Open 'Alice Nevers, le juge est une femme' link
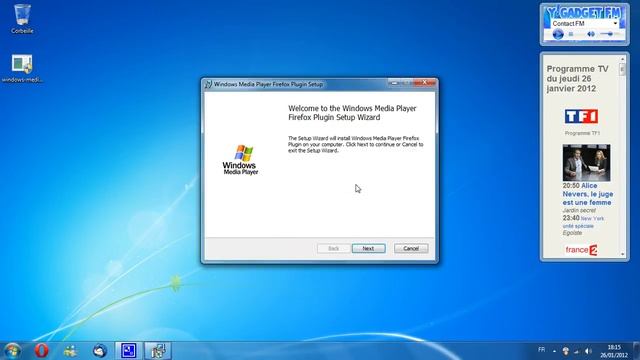Viewport: 640px width, 360px height. pyautogui.click(x=588, y=194)
